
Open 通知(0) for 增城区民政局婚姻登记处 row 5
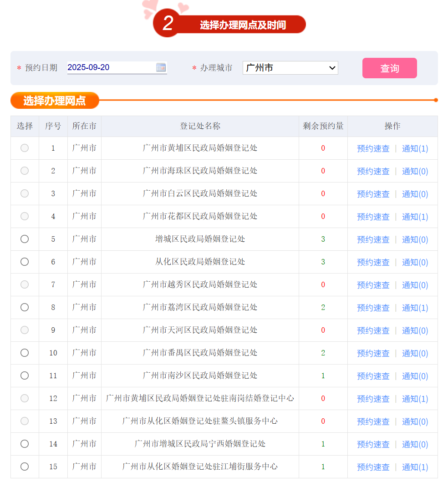pyautogui.click(x=415, y=239)
